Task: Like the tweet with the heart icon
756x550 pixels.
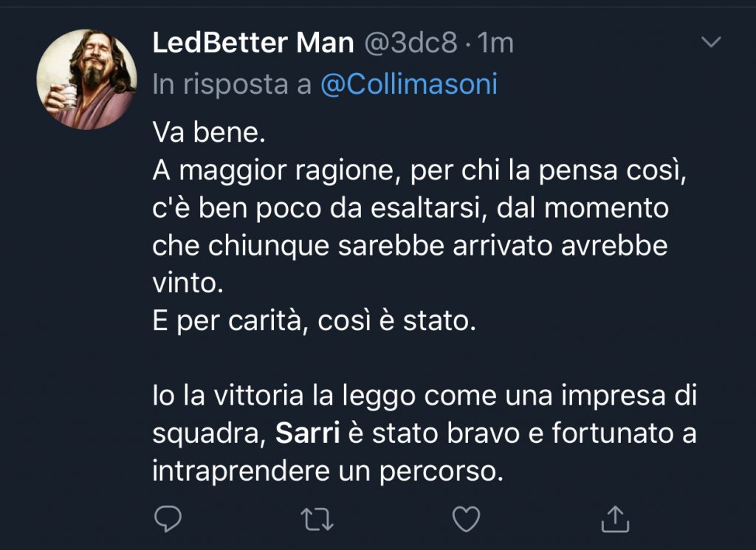Action: [x=466, y=519]
